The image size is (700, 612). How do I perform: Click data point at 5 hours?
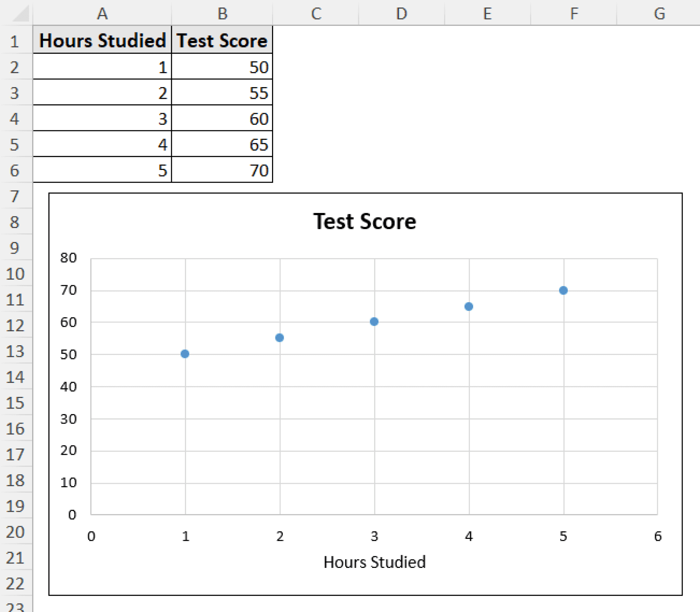(563, 290)
